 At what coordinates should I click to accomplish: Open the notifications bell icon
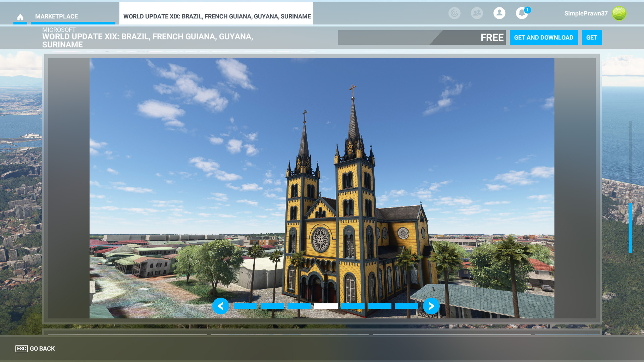click(522, 13)
